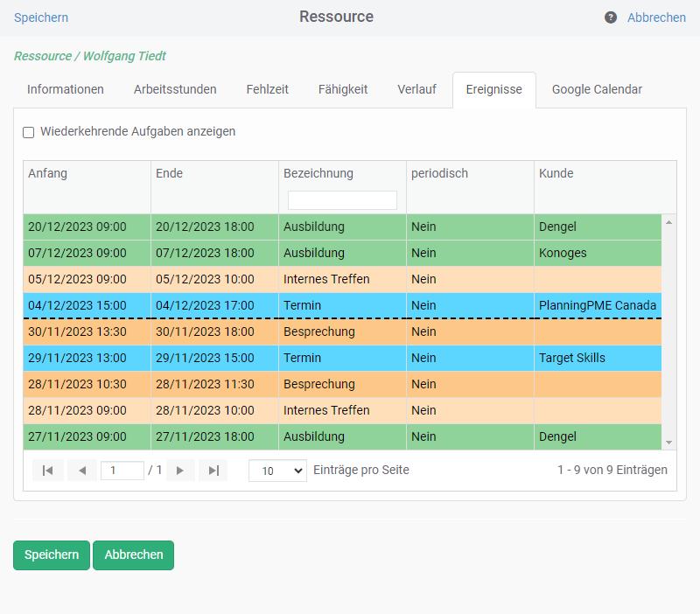Jump to last page of entries

click(x=213, y=471)
